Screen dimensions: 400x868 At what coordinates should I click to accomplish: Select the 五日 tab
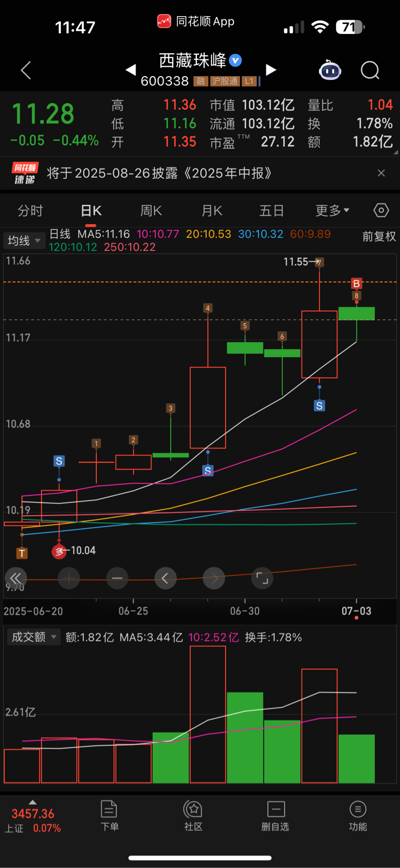[272, 211]
